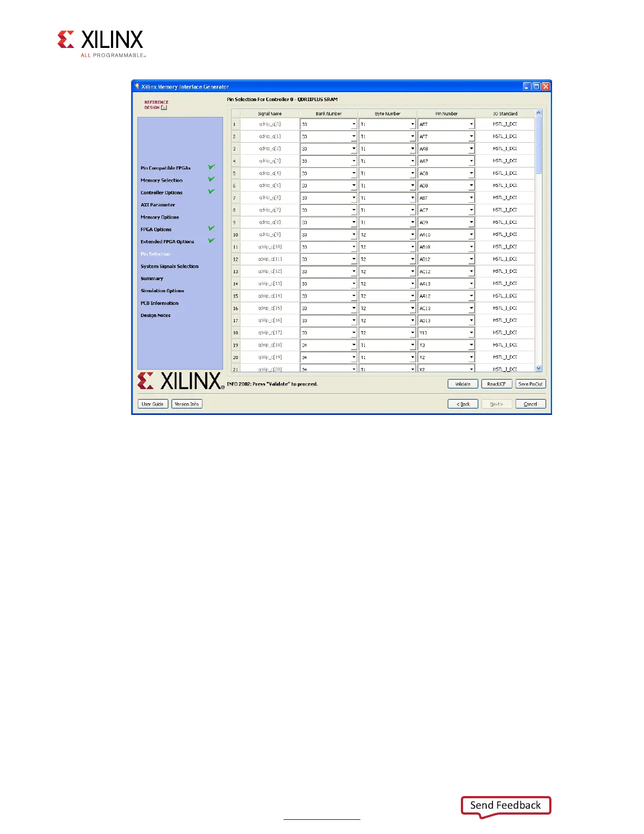Click signal name qdriip_q[17] cell
The image size is (644, 834).
pos(270,333)
